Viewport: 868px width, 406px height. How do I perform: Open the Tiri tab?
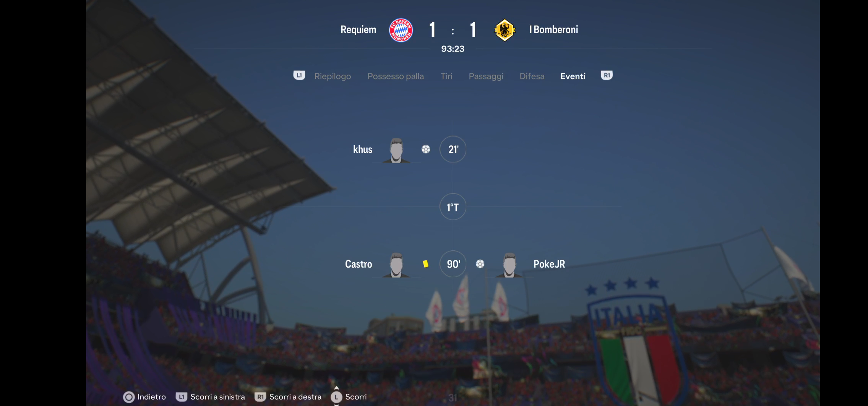point(446,76)
